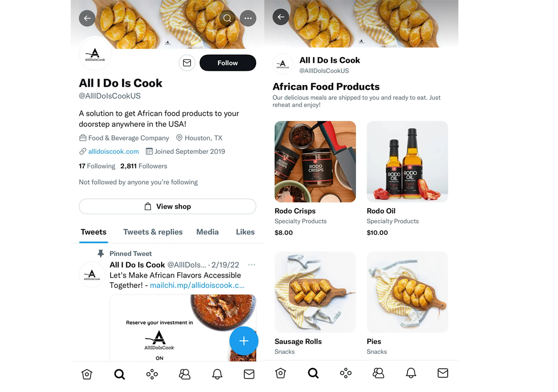Open Notifications bell in left bottom navigation
The height and width of the screenshot is (392, 558).
(217, 374)
